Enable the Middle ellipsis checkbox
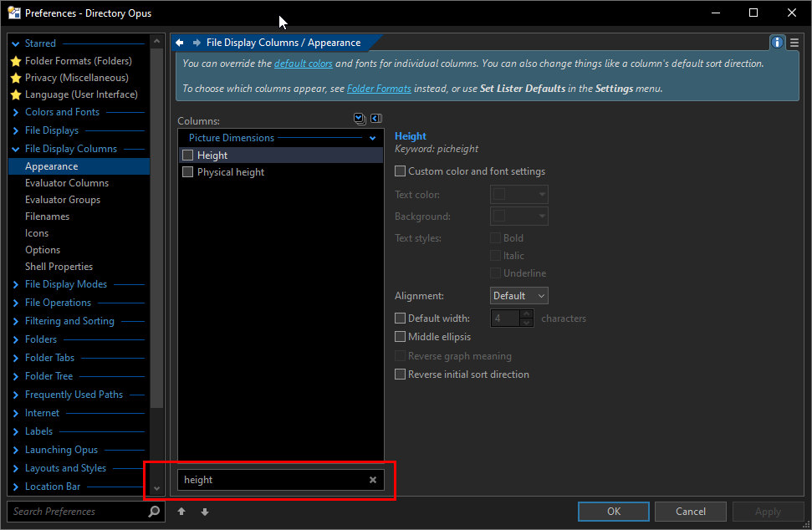Screen dimensions: 812x530 pos(401,336)
